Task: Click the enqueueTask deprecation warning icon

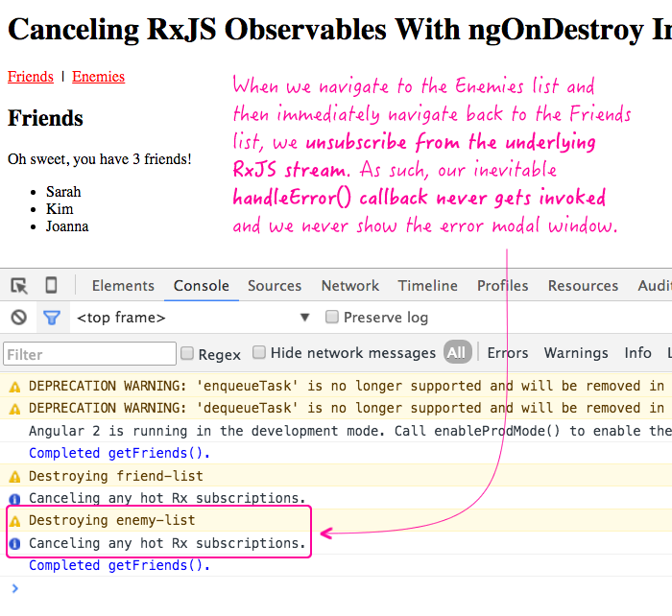Action: click(x=14, y=387)
